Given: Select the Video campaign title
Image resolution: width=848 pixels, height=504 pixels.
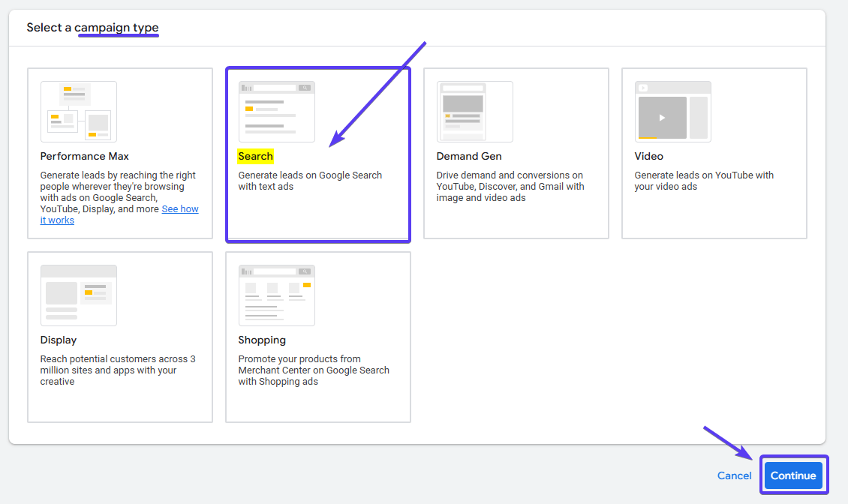Looking at the screenshot, I should pyautogui.click(x=648, y=156).
